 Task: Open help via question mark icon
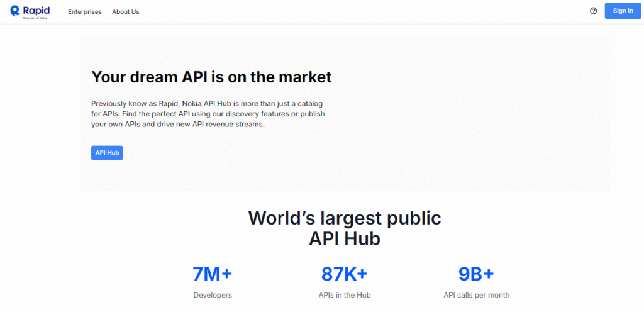pos(594,11)
